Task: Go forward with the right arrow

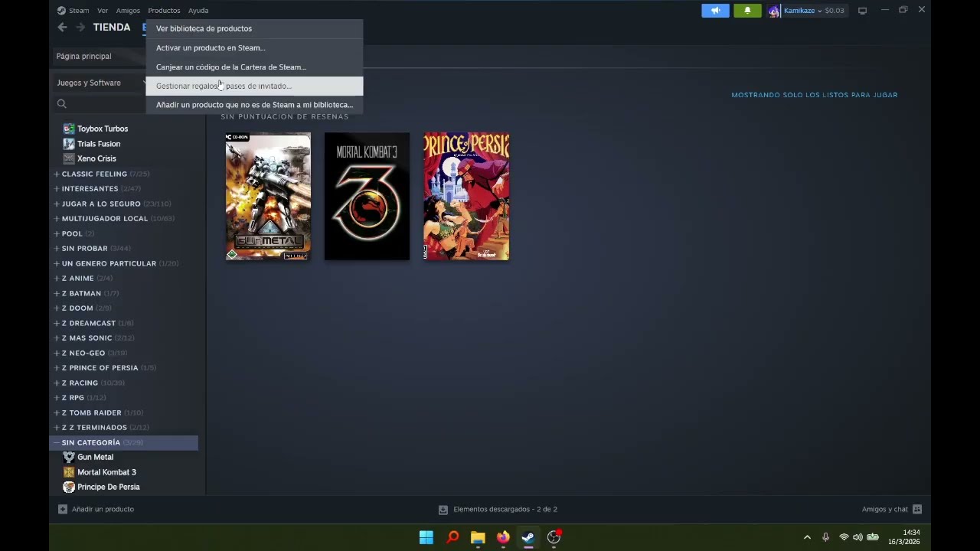Action: [80, 28]
